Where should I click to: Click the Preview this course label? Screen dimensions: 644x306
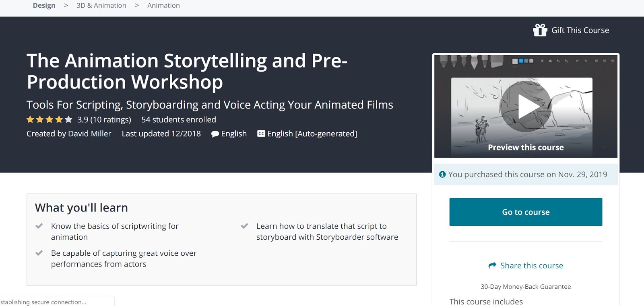coord(526,148)
